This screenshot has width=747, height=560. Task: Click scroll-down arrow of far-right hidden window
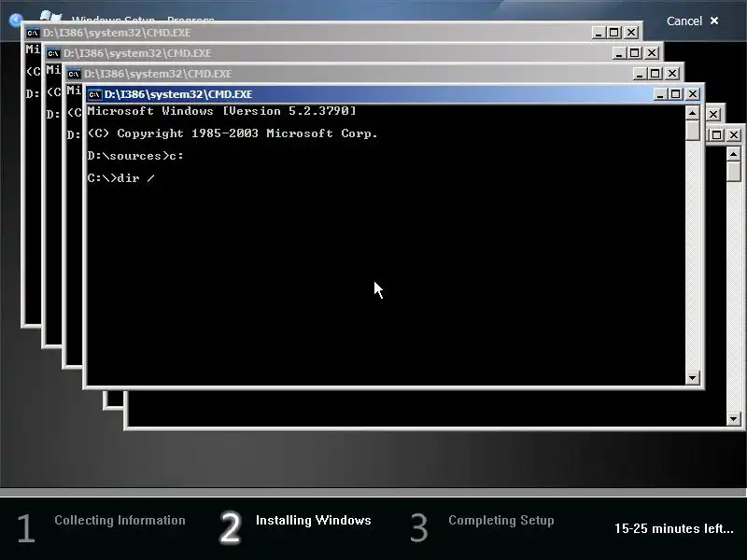pyautogui.click(x=734, y=419)
